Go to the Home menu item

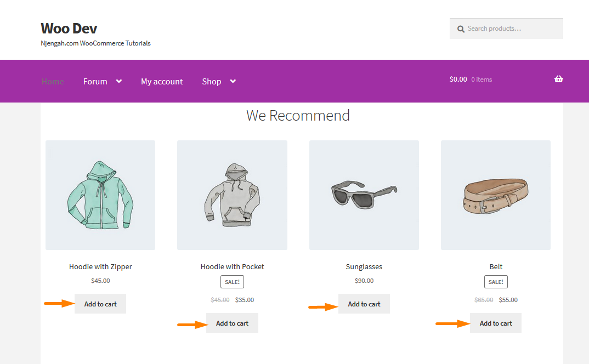pos(53,82)
